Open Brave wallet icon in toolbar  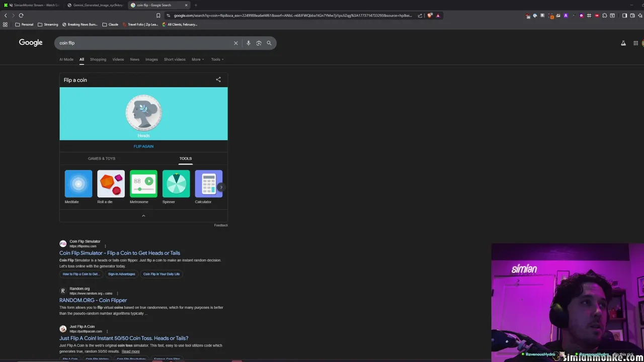coord(632,16)
